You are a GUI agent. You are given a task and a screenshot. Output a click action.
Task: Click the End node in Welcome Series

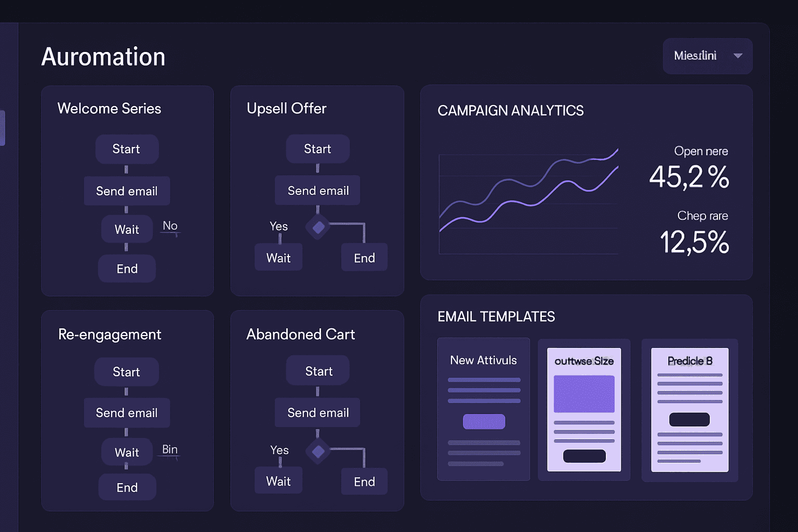(x=127, y=269)
